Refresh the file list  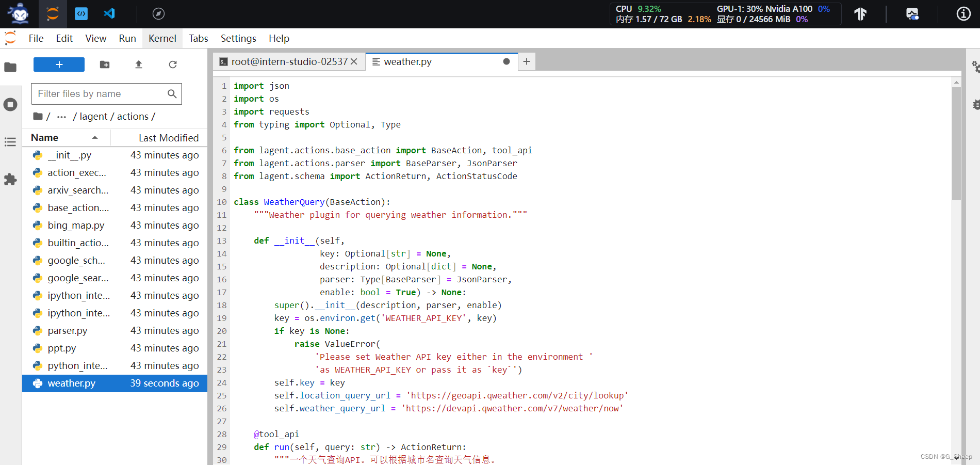coord(173,65)
